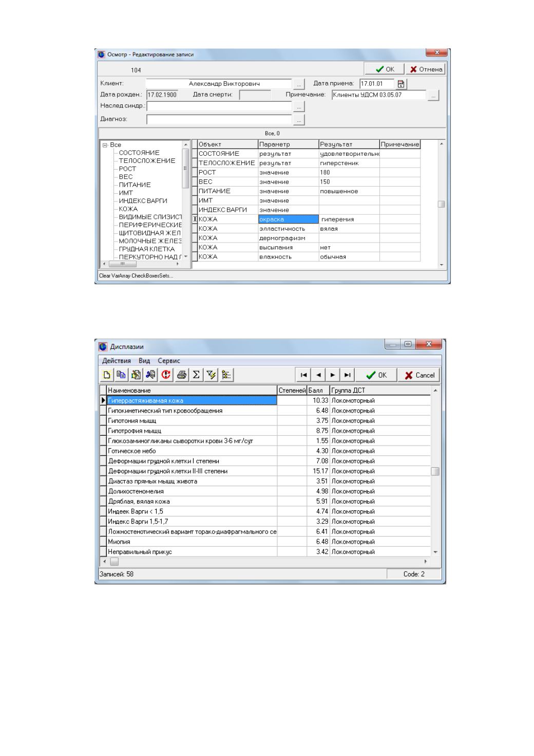
Task: Click the Дата приема date field
Action: click(x=377, y=84)
